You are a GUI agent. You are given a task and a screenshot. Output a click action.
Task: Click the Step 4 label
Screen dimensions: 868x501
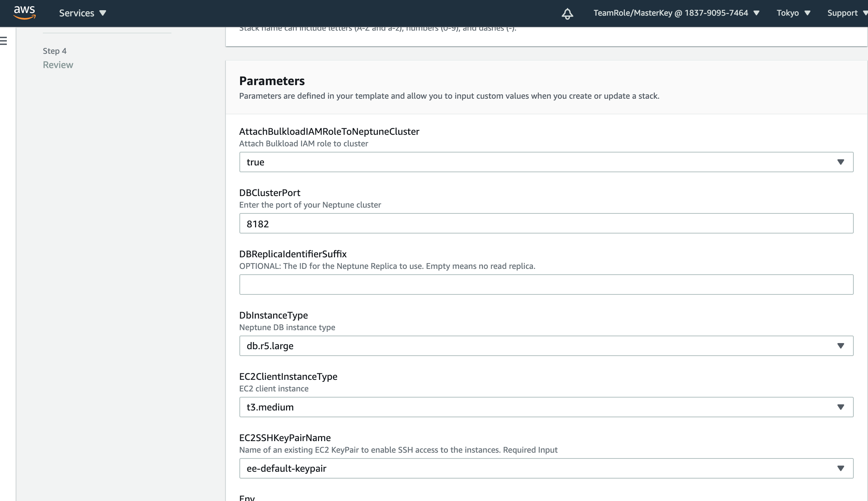click(x=55, y=51)
